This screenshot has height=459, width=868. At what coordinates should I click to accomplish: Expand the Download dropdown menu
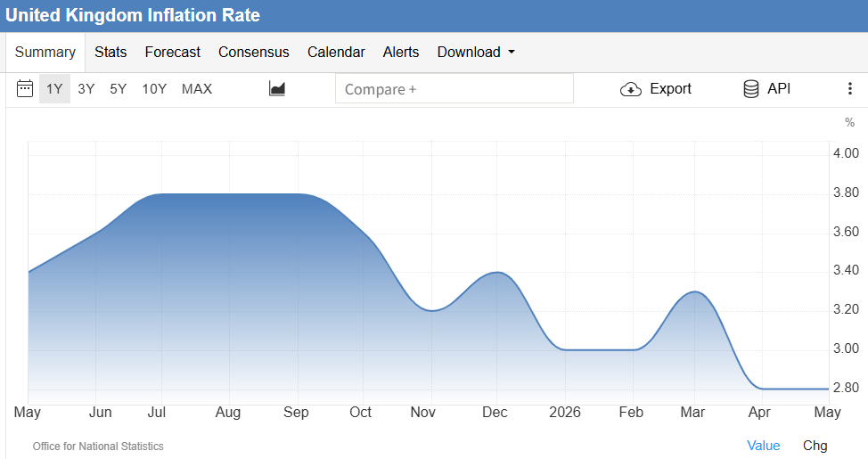(x=476, y=52)
